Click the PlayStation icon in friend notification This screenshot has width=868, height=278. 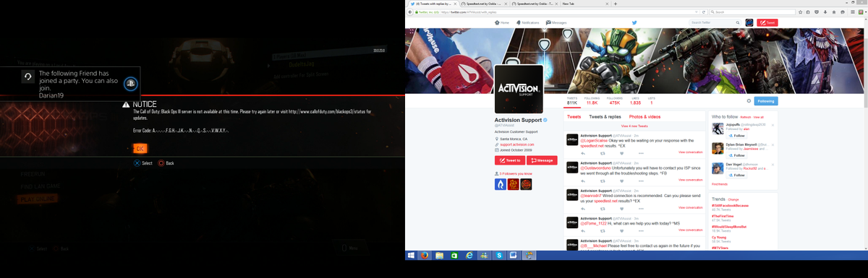click(130, 83)
